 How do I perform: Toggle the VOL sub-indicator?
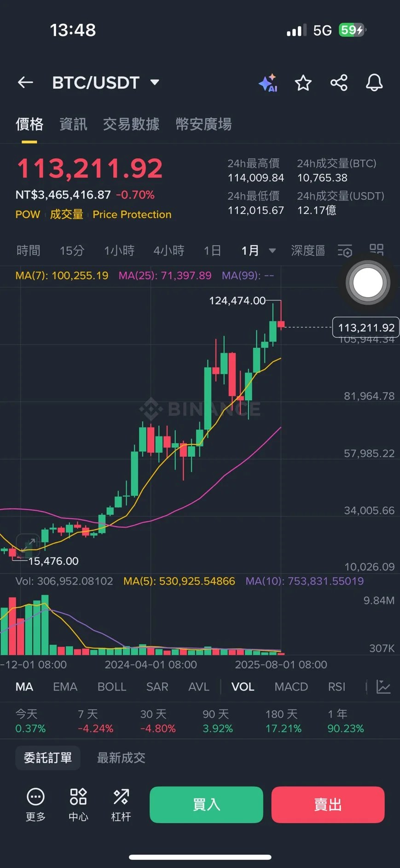pyautogui.click(x=243, y=687)
